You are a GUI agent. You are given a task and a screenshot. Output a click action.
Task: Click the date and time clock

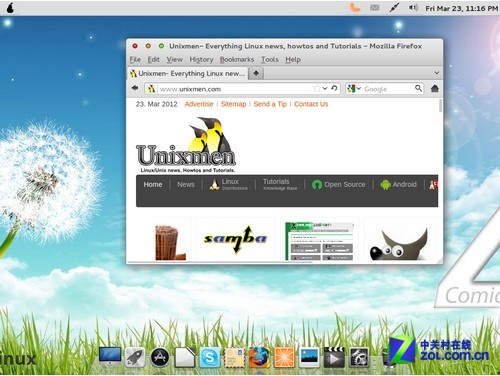click(461, 8)
